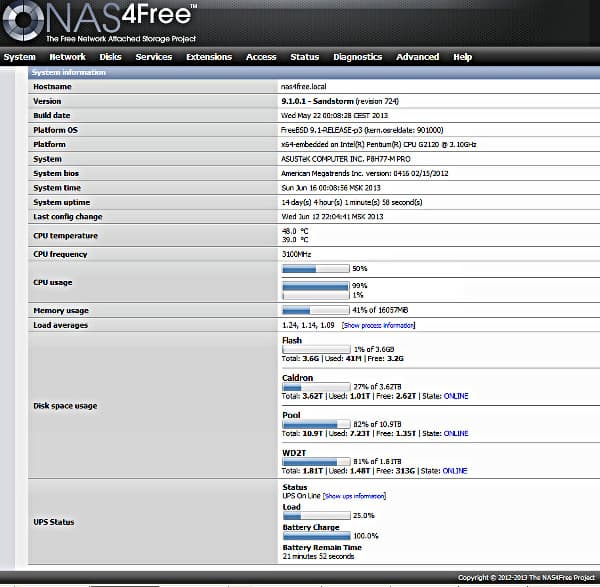Screen dimensions: 600x587
Task: Click the memory usage 41% bar
Action: [x=316, y=310]
